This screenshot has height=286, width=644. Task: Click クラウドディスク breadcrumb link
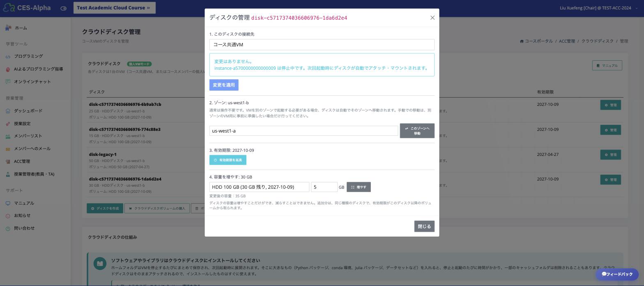(x=597, y=41)
